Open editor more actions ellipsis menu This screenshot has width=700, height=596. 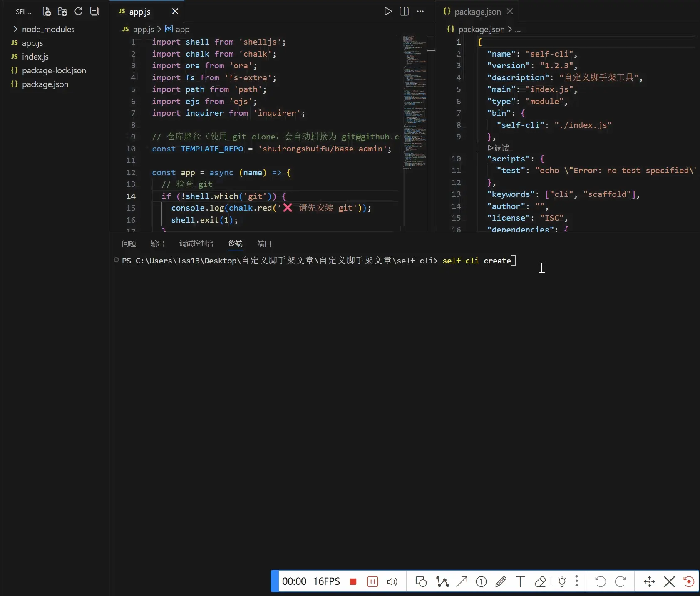420,12
